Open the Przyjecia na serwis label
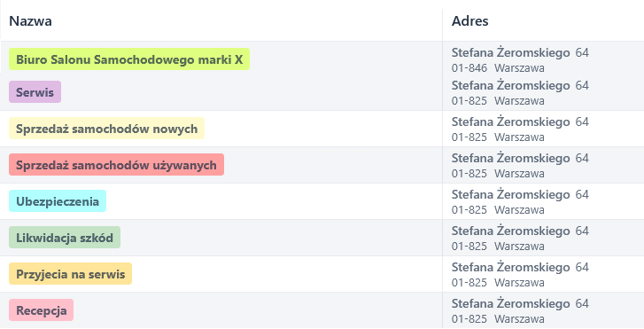The width and height of the screenshot is (644, 329). click(x=70, y=273)
